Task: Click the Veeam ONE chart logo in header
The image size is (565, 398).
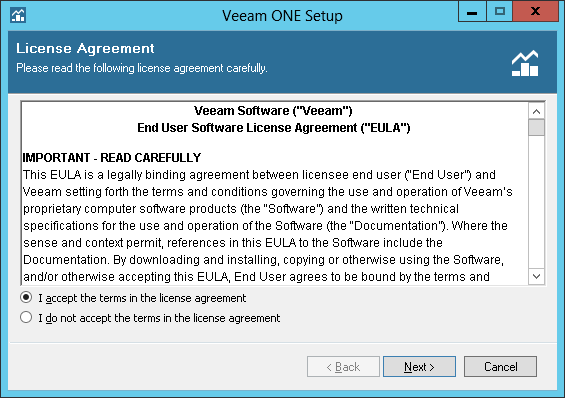Action: coord(525,63)
